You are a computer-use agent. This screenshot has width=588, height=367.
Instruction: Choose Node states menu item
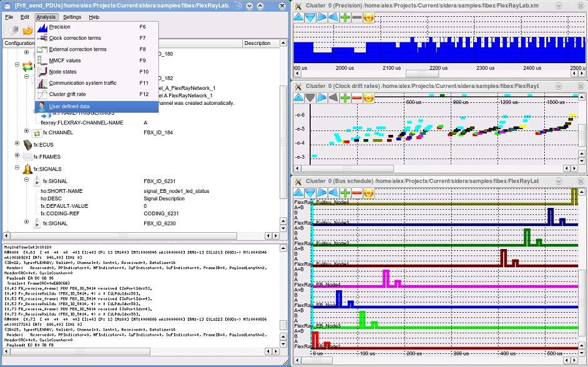pyautogui.click(x=97, y=72)
